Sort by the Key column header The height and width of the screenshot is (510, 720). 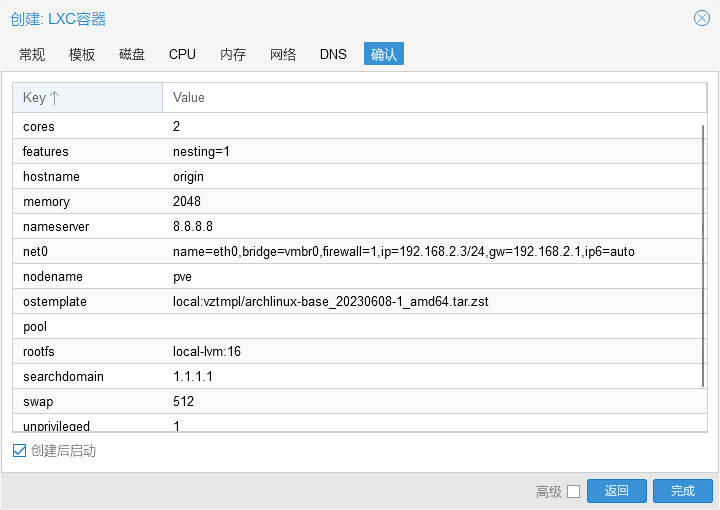tap(87, 97)
